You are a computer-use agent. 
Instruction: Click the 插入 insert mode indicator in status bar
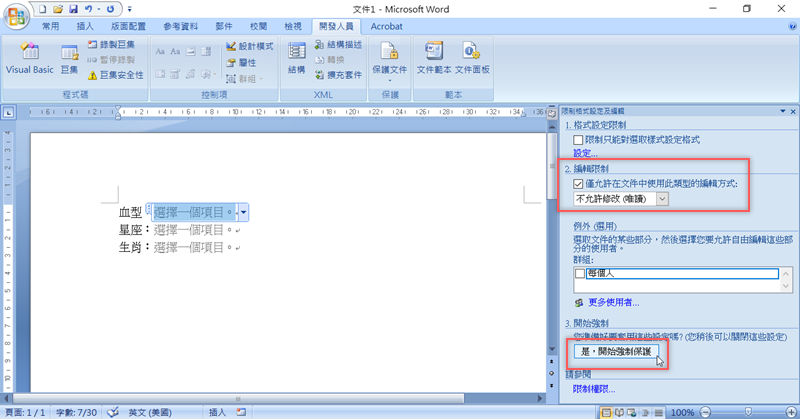(x=217, y=412)
